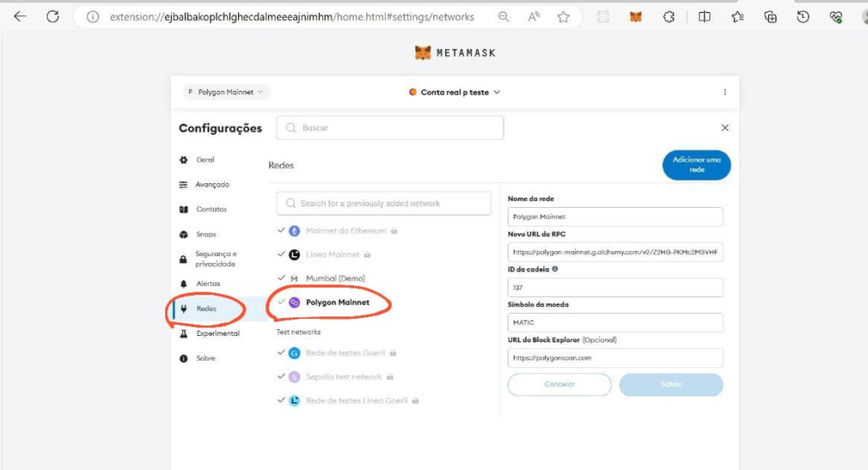Select Rede de testes Goerli in the list
The height and width of the screenshot is (470, 868).
click(345, 353)
